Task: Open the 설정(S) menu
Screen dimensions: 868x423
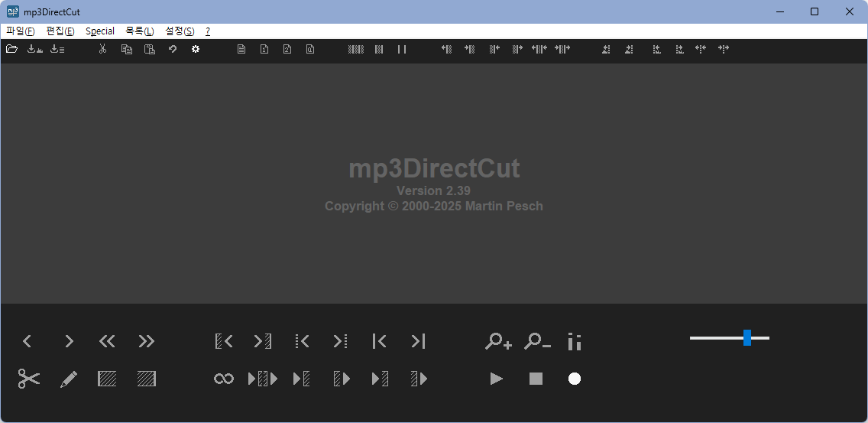Action: point(180,31)
